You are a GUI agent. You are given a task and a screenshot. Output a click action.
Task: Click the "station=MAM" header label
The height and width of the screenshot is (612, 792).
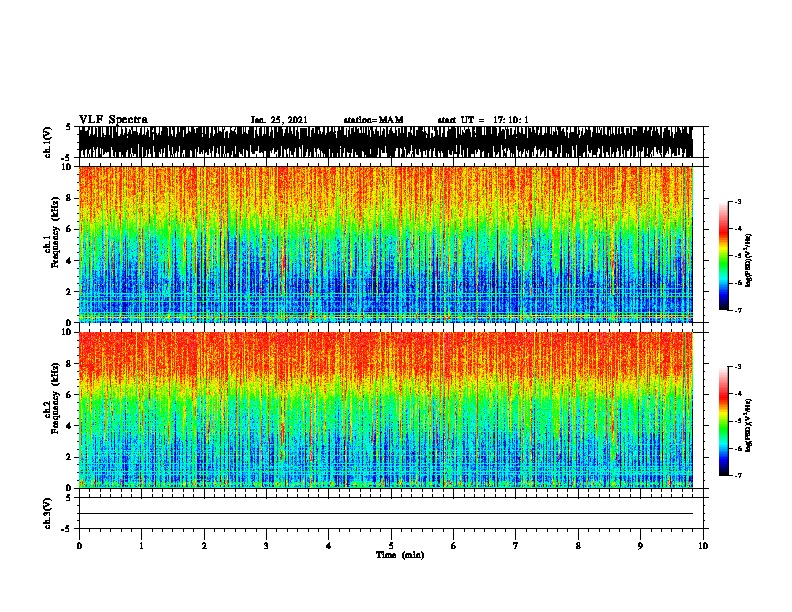click(374, 120)
